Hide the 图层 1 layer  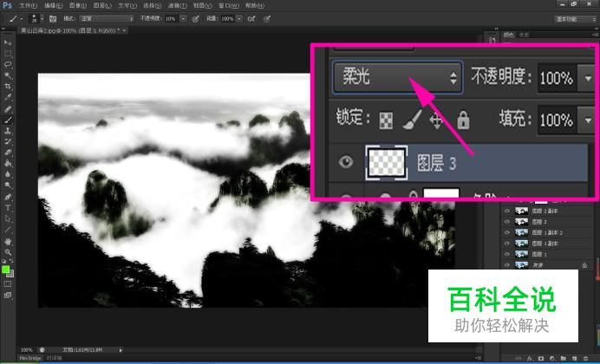click(x=507, y=254)
